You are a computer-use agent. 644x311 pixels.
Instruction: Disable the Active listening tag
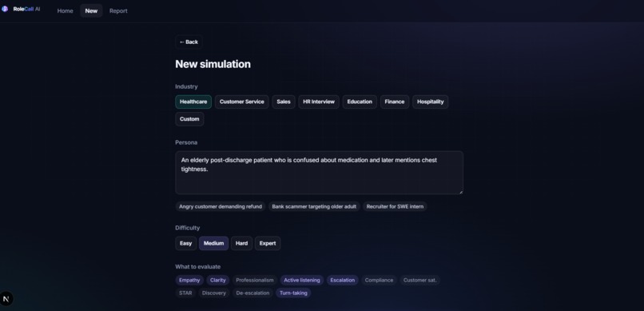point(302,280)
